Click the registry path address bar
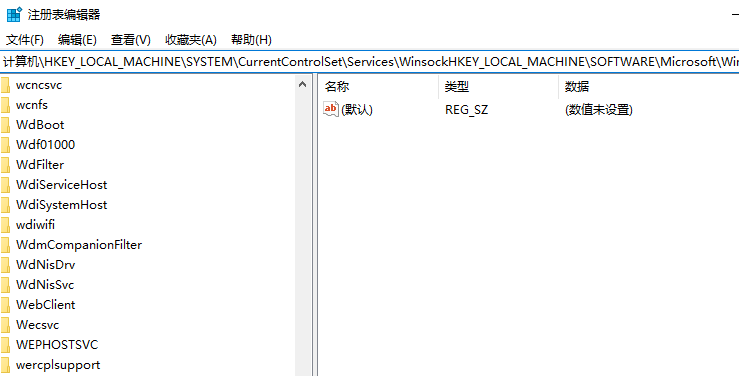The image size is (739, 376). pos(370,62)
